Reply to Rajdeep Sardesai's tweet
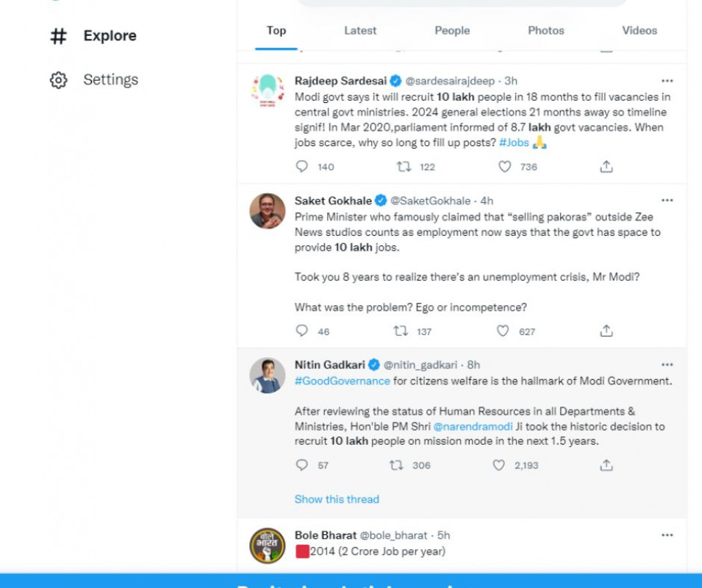Image resolution: width=702 pixels, height=588 pixels. coord(302,167)
